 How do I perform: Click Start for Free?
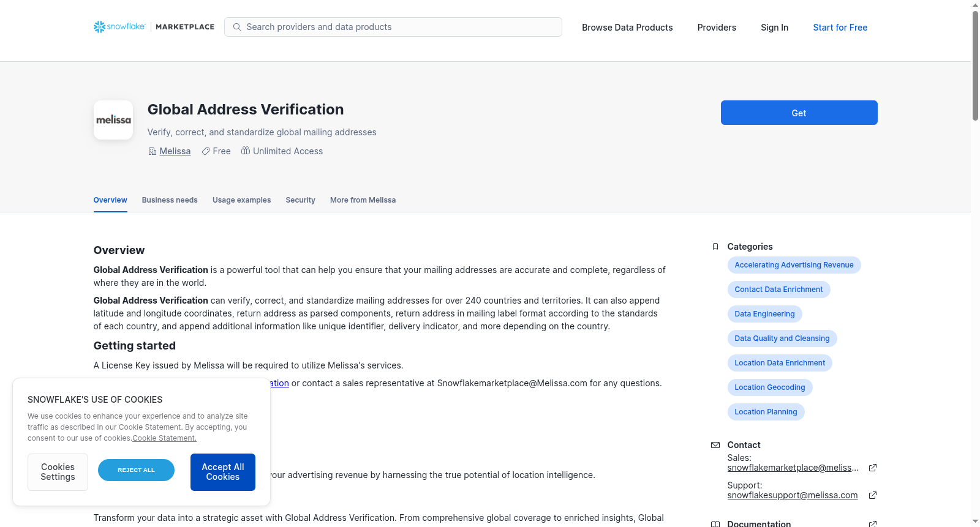coord(840,28)
